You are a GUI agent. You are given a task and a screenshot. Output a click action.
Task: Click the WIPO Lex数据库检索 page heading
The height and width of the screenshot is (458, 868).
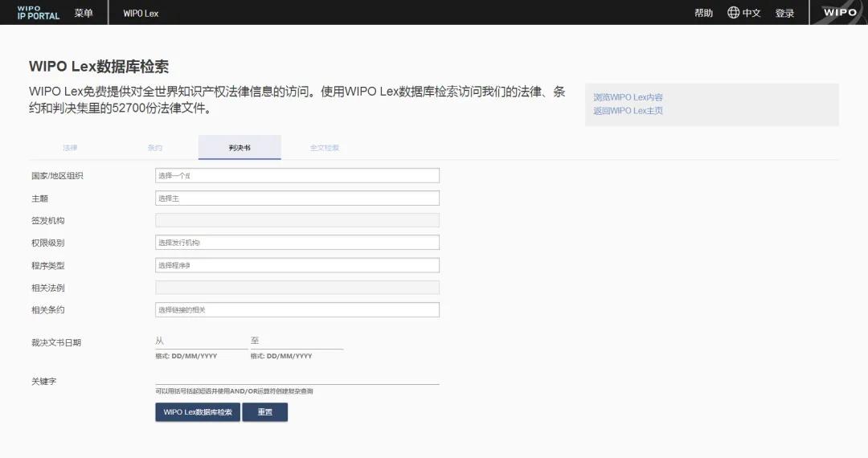(99, 67)
